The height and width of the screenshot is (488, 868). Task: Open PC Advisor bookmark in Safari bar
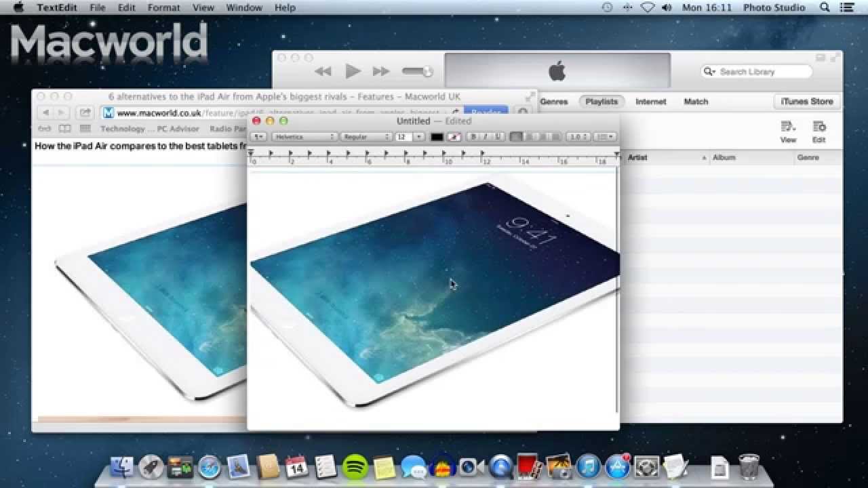coord(178,128)
